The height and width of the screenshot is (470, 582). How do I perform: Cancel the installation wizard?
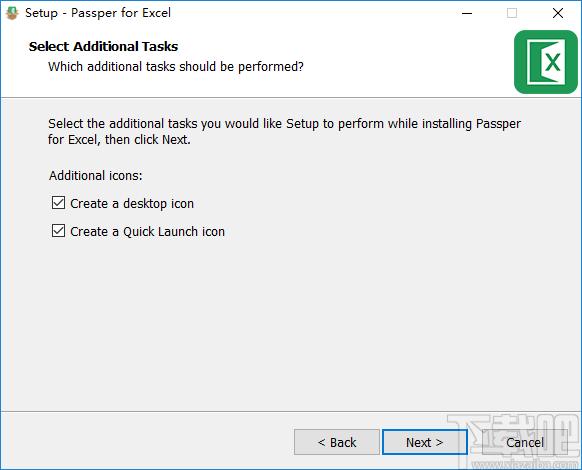(x=524, y=442)
